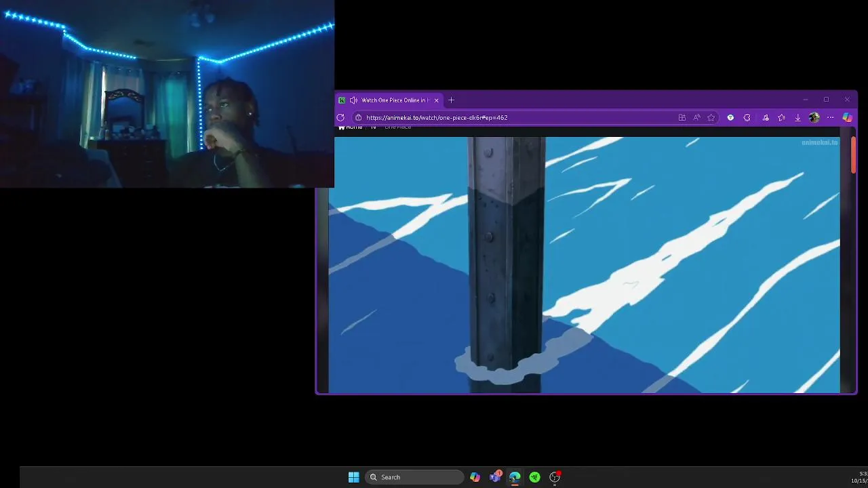Open Read aloud icon in address bar

[x=696, y=117]
